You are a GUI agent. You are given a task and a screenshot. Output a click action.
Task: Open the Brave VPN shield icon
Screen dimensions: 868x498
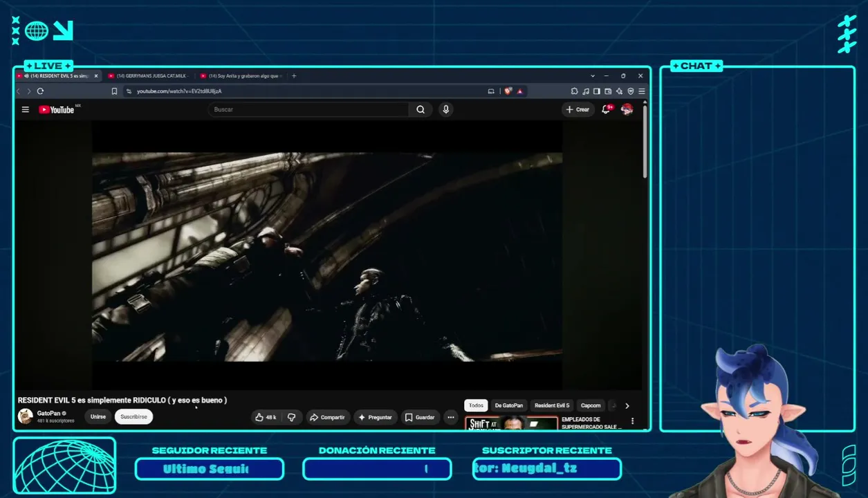[630, 91]
